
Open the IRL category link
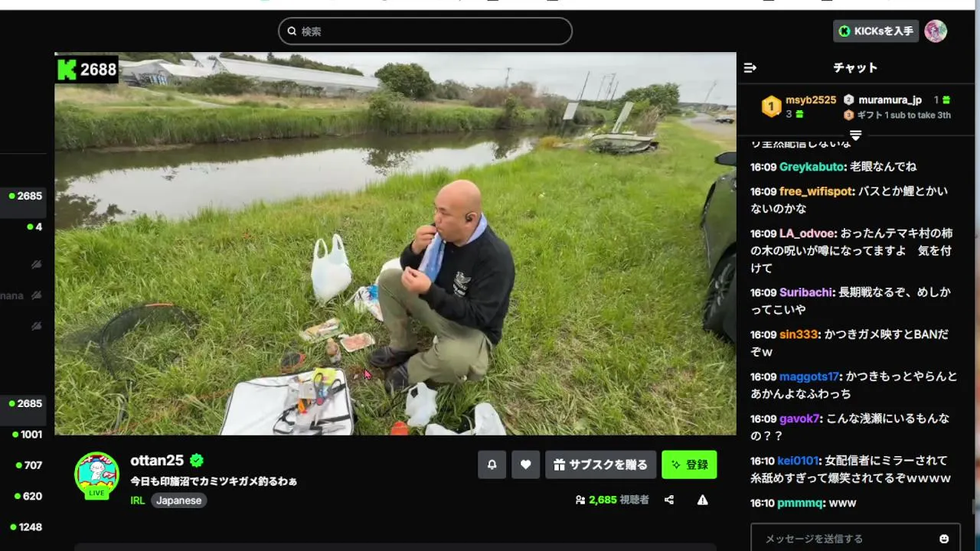tap(138, 500)
